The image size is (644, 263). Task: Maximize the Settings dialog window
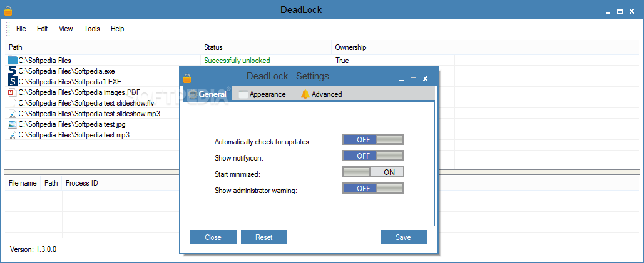click(x=414, y=79)
